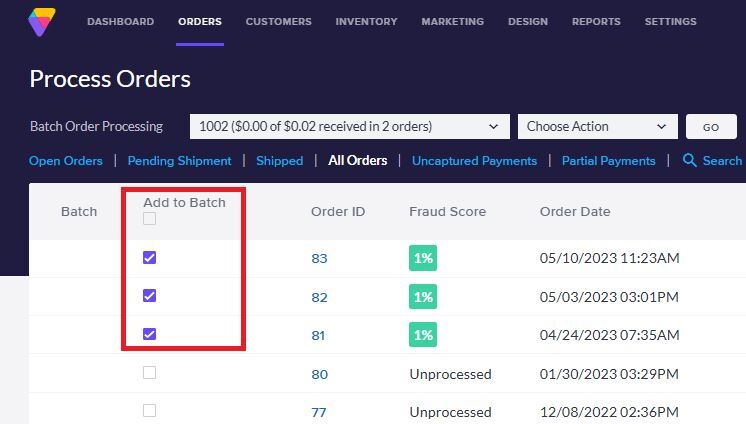Expand the batch 1002 selection dropdown
This screenshot has height=424, width=746.
(x=350, y=127)
